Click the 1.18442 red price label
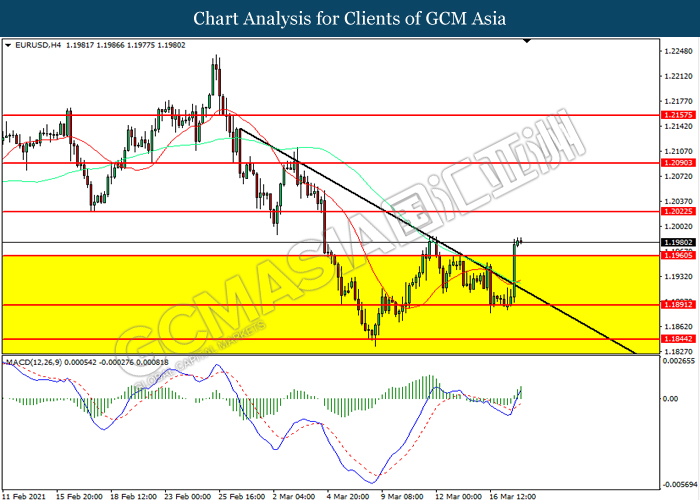The height and width of the screenshot is (500, 700). click(678, 339)
